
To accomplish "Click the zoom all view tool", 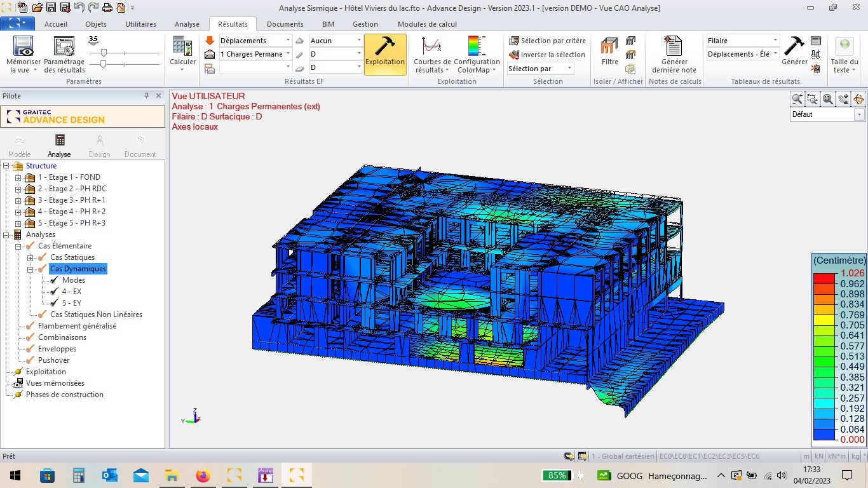I will pos(828,98).
